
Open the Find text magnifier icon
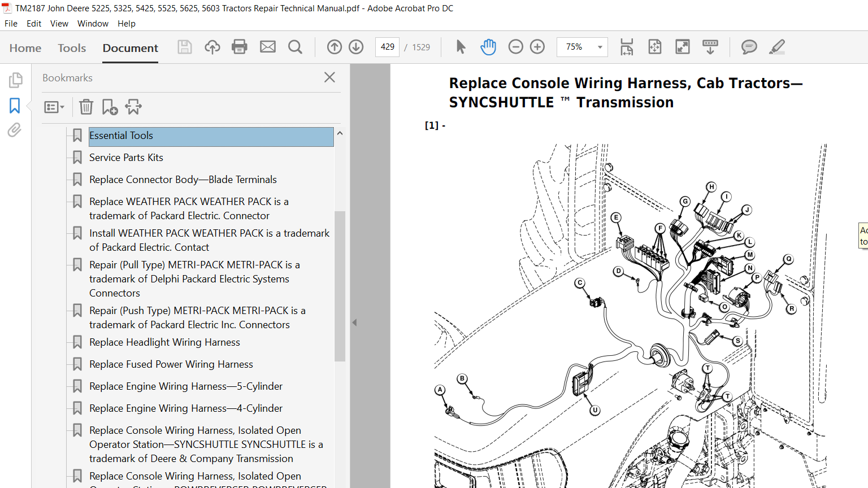[295, 47]
